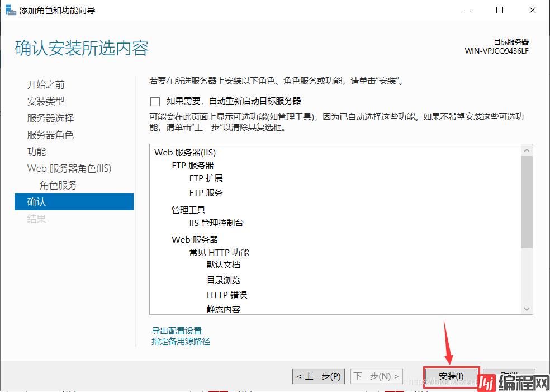Click the wizard icon in the title bar
The image size is (550, 392).
coord(11,10)
